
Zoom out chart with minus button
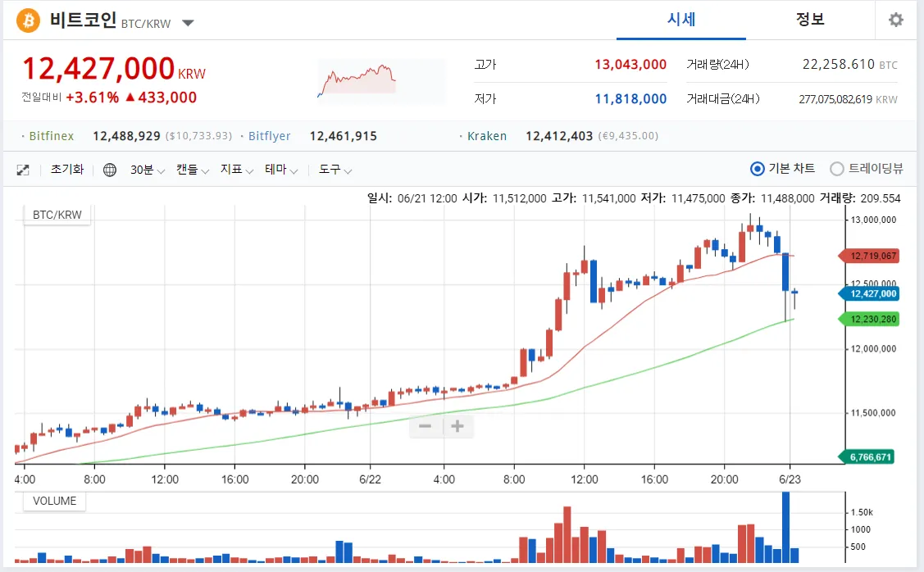tap(426, 426)
